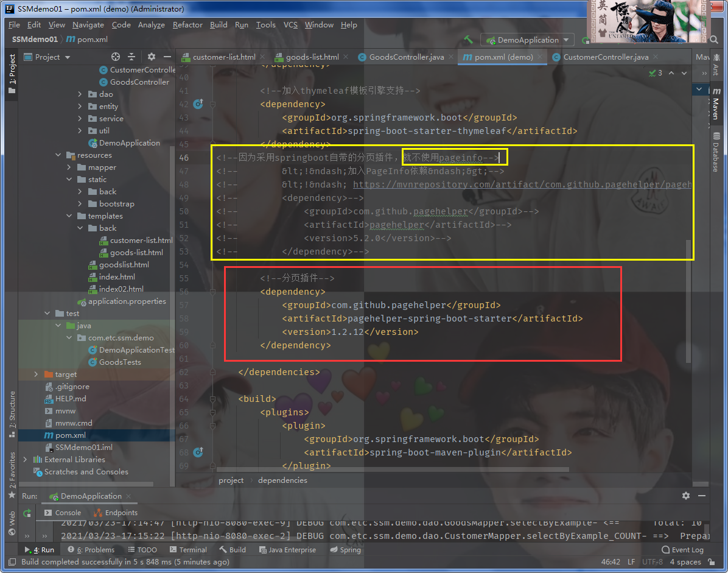Open Java Enterprise tool window
The height and width of the screenshot is (573, 728).
pos(287,550)
